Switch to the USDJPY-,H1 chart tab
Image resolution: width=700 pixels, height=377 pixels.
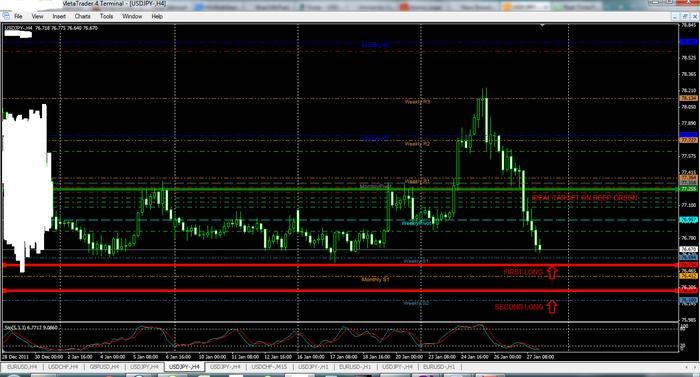pos(313,367)
